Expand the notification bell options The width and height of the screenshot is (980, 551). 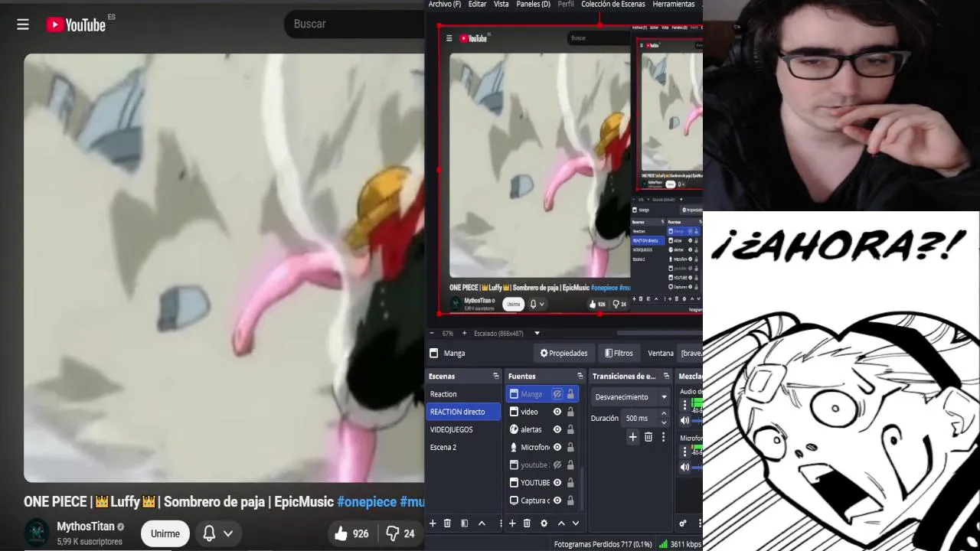click(x=227, y=533)
